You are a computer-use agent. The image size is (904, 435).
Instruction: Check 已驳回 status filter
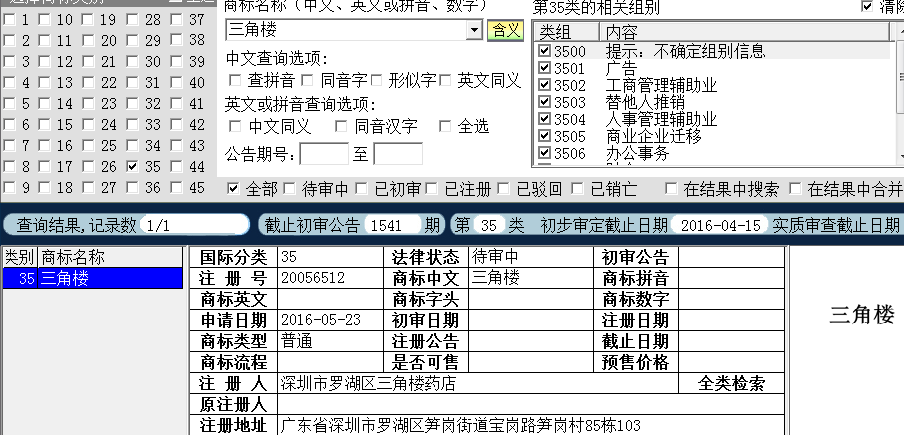pos(503,188)
